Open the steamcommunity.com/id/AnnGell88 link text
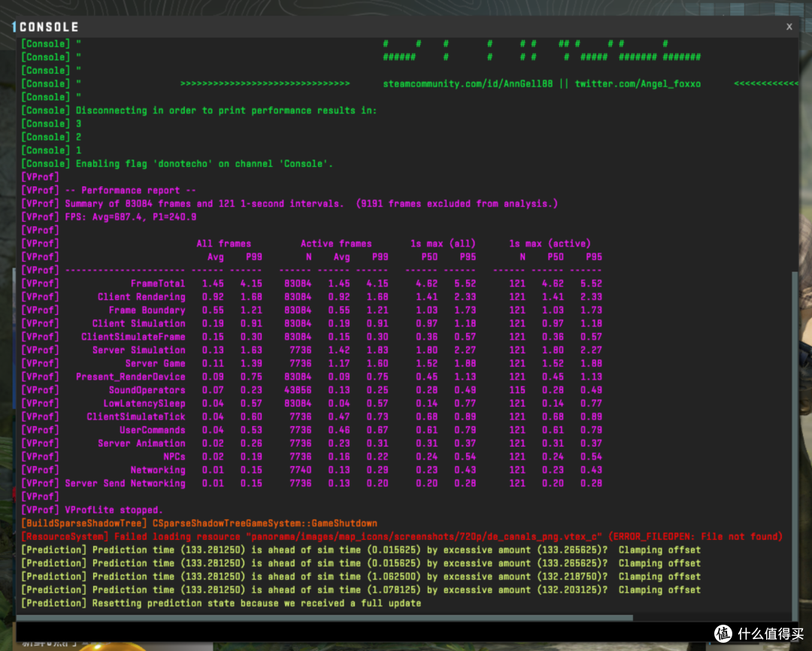Screen dimensions: 812x651 (468, 84)
